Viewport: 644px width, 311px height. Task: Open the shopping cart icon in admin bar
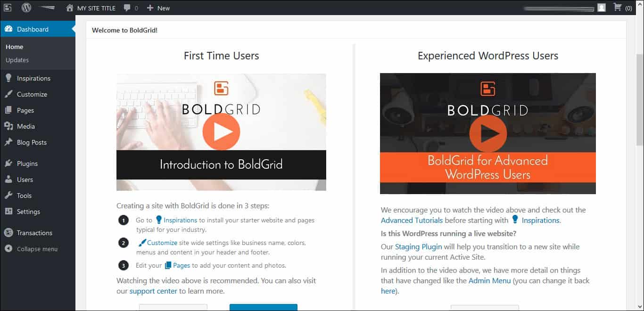pos(617,8)
